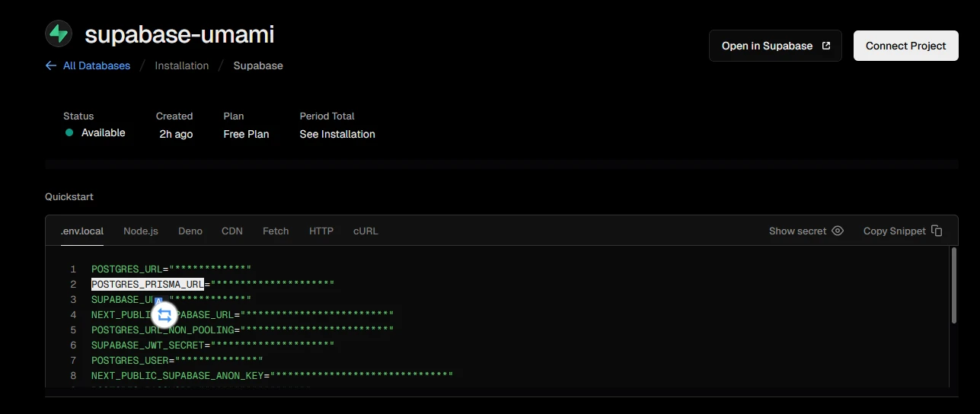The width and height of the screenshot is (980, 414).
Task: Open the See Installation link
Action: (x=337, y=134)
